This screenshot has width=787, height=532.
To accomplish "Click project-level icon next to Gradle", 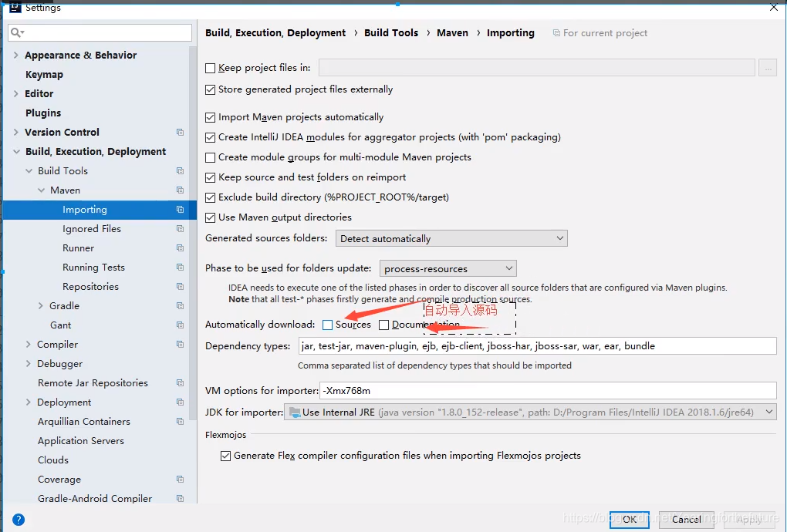I will [x=181, y=306].
